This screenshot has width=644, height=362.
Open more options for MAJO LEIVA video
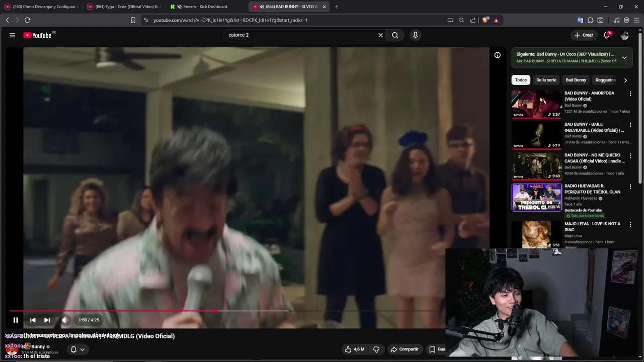(630, 224)
